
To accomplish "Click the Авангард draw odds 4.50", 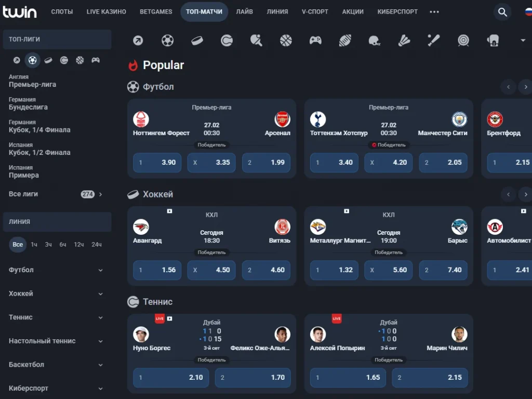I will [211, 270].
